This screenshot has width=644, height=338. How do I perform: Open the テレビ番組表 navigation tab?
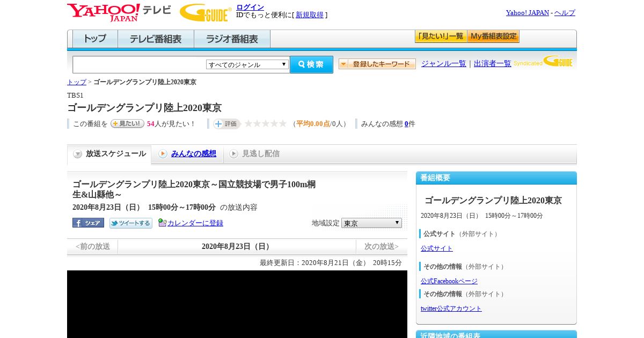[x=156, y=39]
